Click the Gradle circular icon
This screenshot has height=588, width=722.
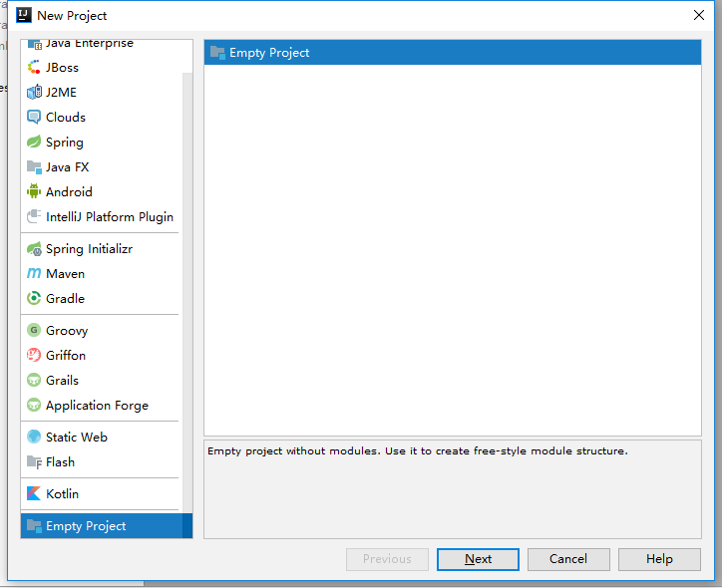click(x=34, y=298)
